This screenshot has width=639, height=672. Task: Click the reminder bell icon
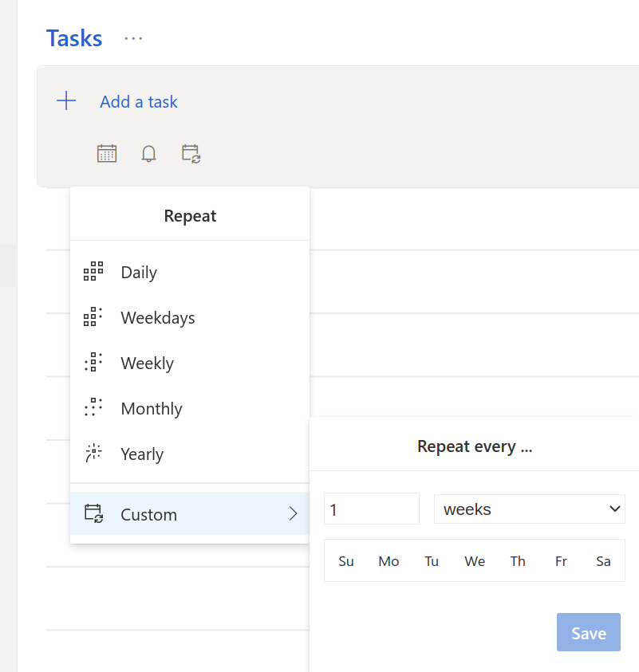(149, 154)
